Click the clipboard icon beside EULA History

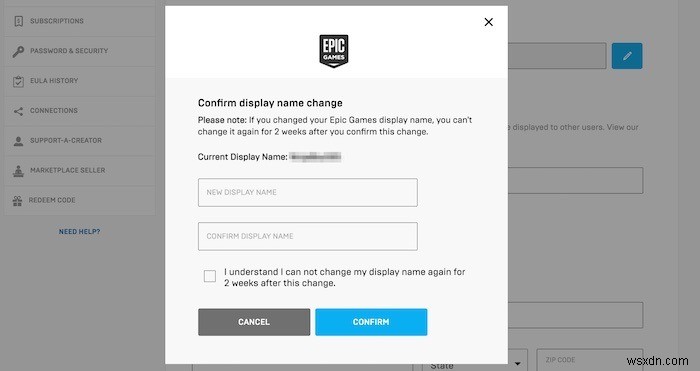tap(18, 81)
